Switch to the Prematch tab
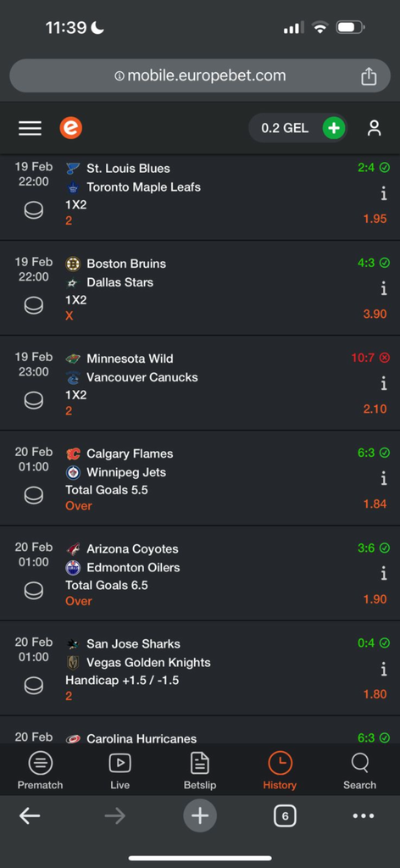This screenshot has width=400, height=868. click(40, 771)
